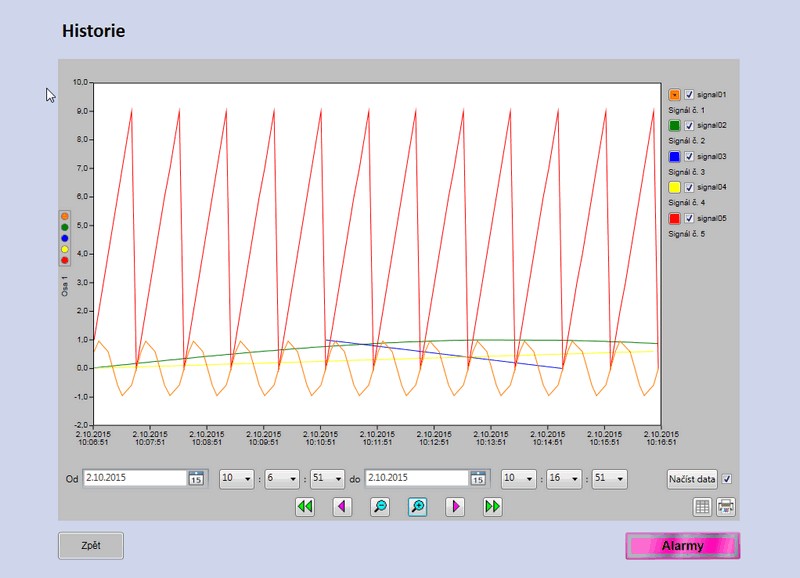This screenshot has height=578, width=800.
Task: Click the Signál č. 4 description text
Action: [687, 203]
